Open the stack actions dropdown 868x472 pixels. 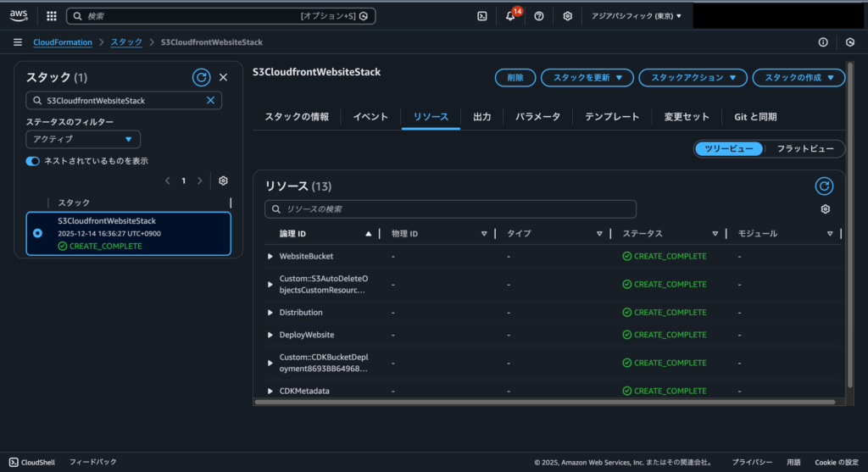(693, 77)
